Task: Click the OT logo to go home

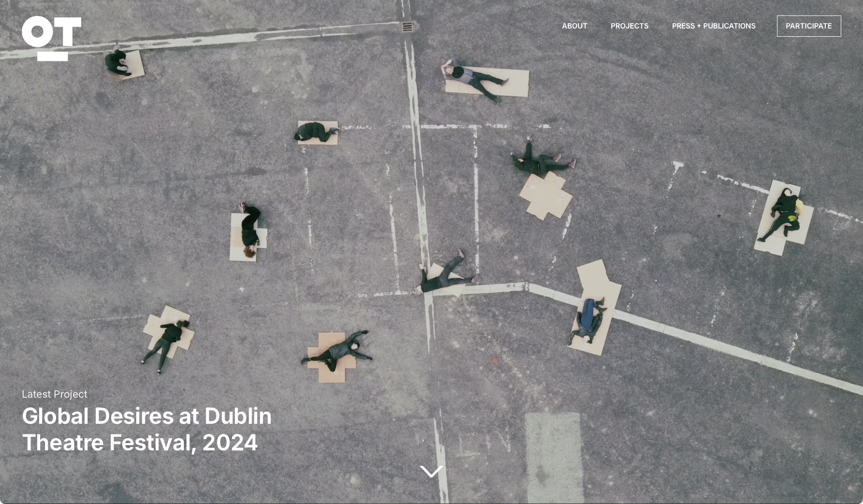Action: click(51, 39)
